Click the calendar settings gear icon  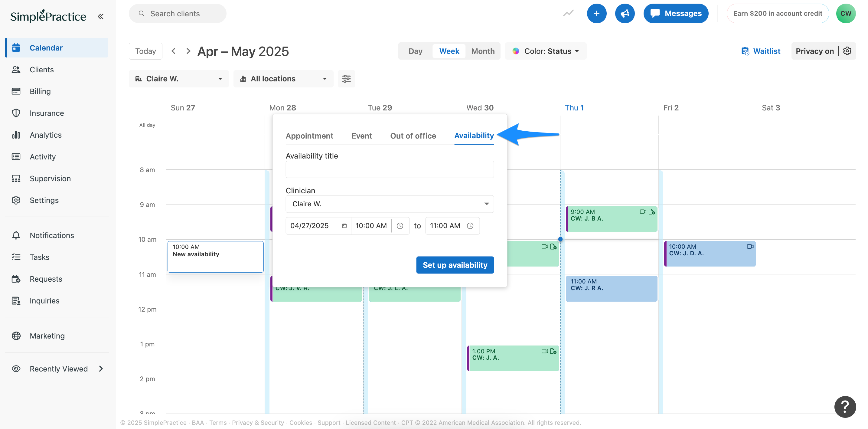[x=847, y=51]
